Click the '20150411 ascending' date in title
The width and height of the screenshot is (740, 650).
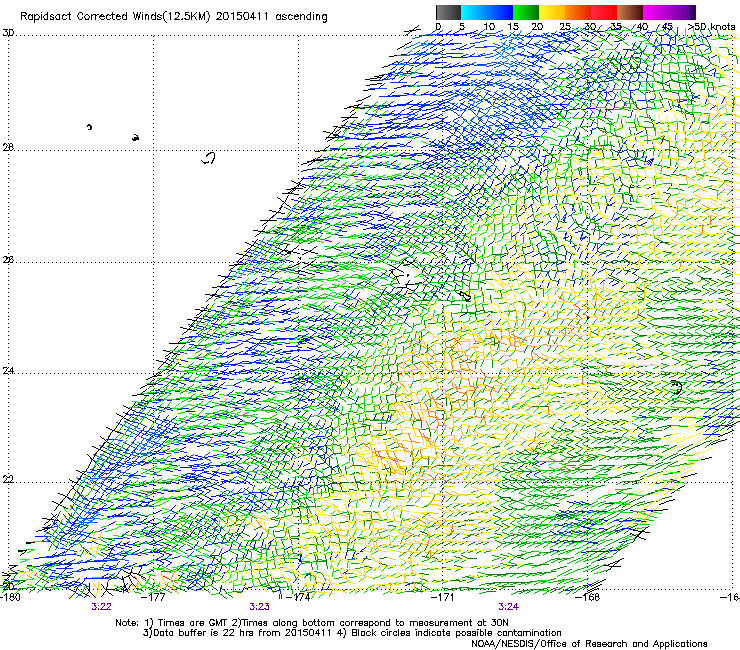(x=271, y=17)
